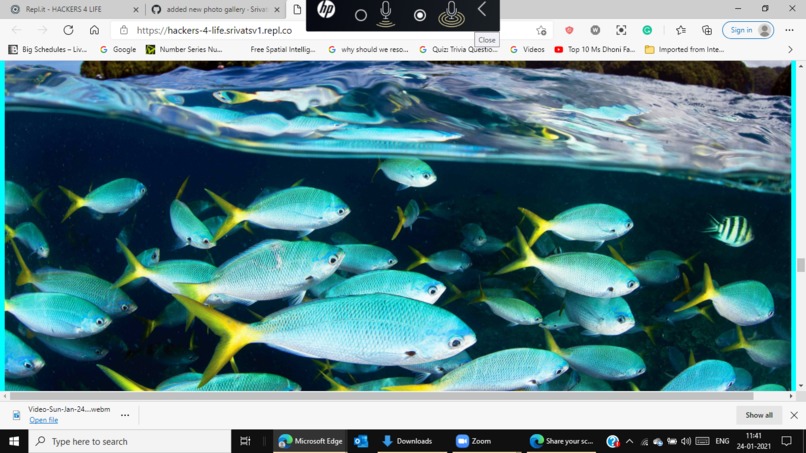Image resolution: width=806 pixels, height=453 pixels.
Task: Click the filled record circle on HP bar
Action: (419, 15)
